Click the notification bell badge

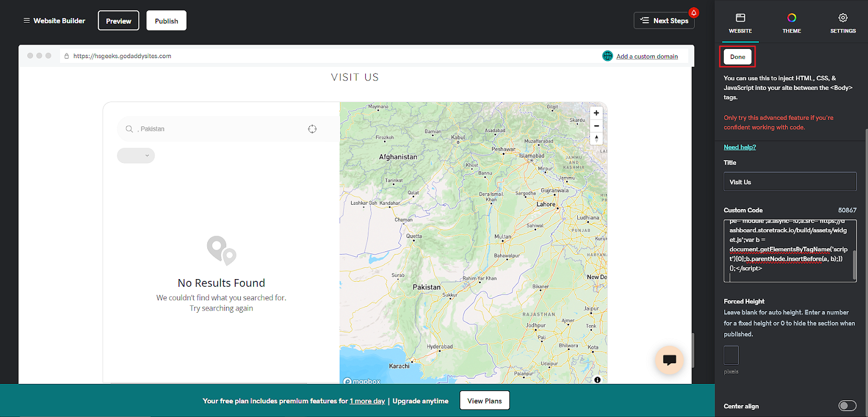click(693, 12)
